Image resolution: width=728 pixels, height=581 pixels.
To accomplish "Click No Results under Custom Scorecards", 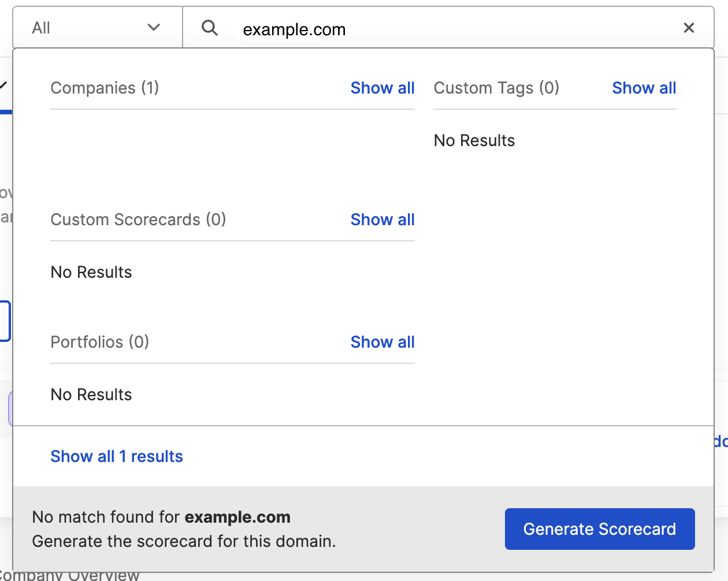I will (x=91, y=272).
